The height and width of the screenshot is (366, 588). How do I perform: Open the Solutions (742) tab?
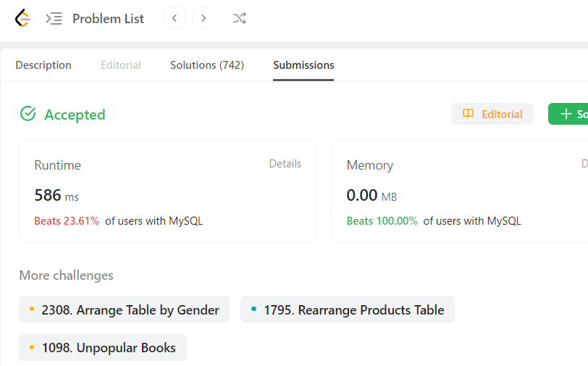point(207,65)
